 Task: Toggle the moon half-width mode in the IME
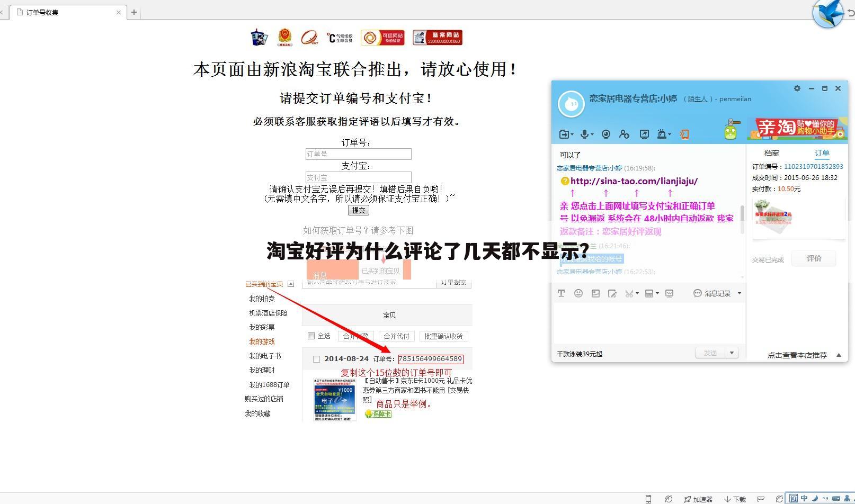[815, 498]
